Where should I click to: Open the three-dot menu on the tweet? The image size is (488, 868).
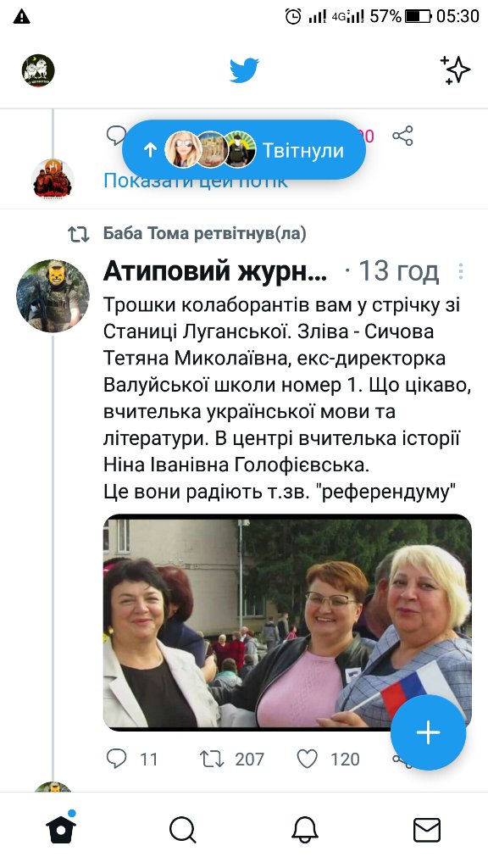point(460,271)
